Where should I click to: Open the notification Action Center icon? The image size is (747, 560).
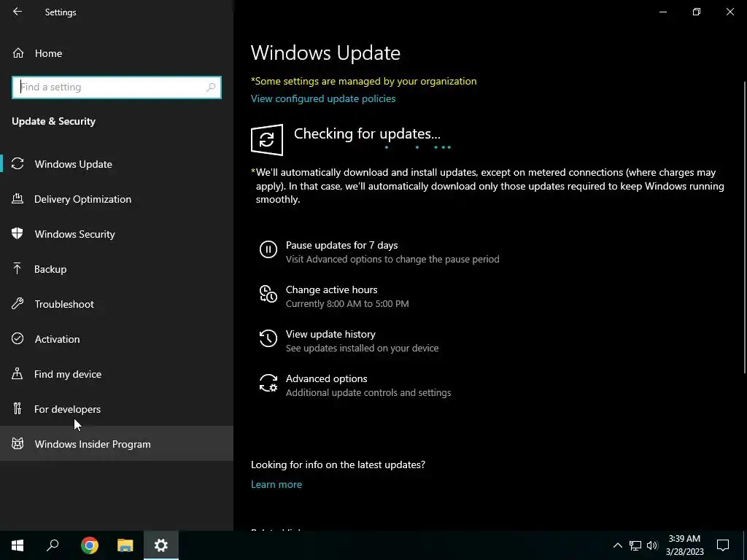[723, 545]
